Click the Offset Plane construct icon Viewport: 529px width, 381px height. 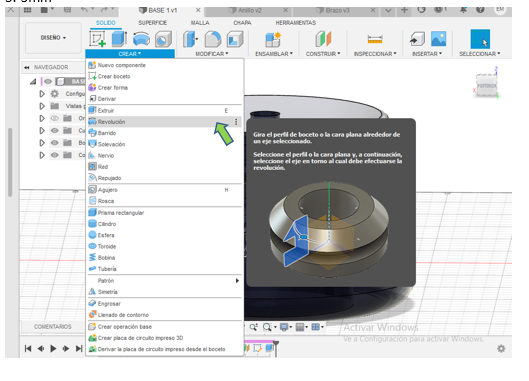click(x=323, y=39)
